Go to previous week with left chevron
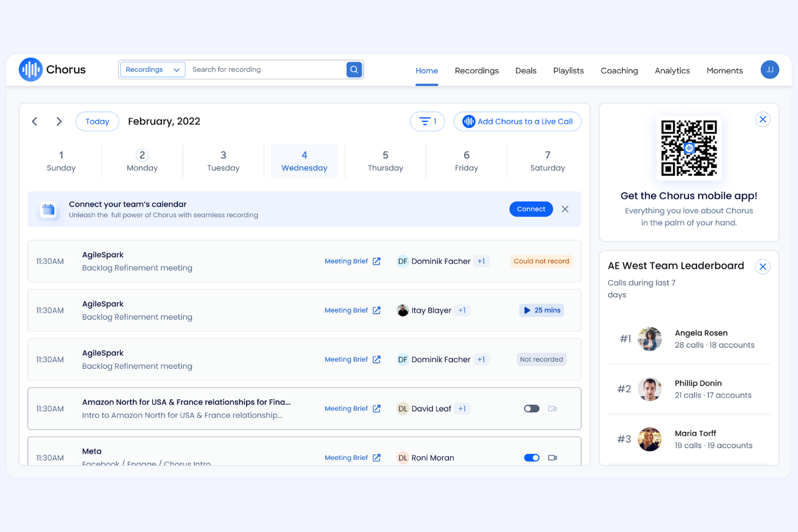Viewport: 798px width, 532px height. coord(35,121)
